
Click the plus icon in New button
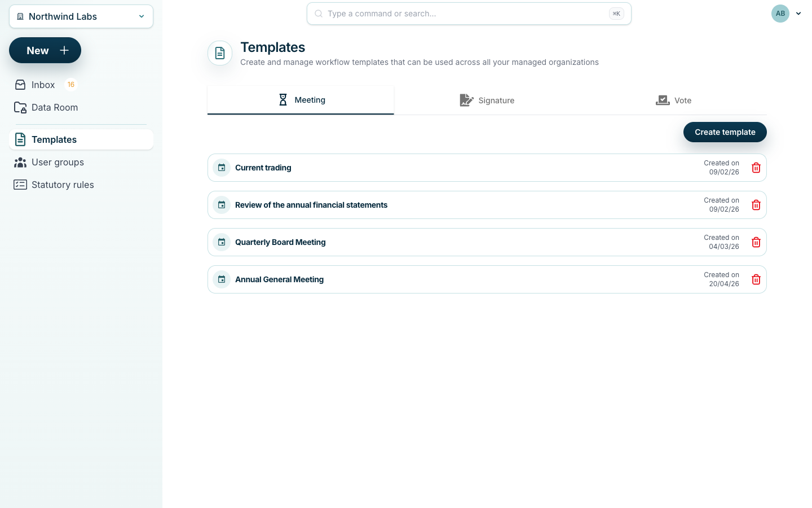pos(64,50)
